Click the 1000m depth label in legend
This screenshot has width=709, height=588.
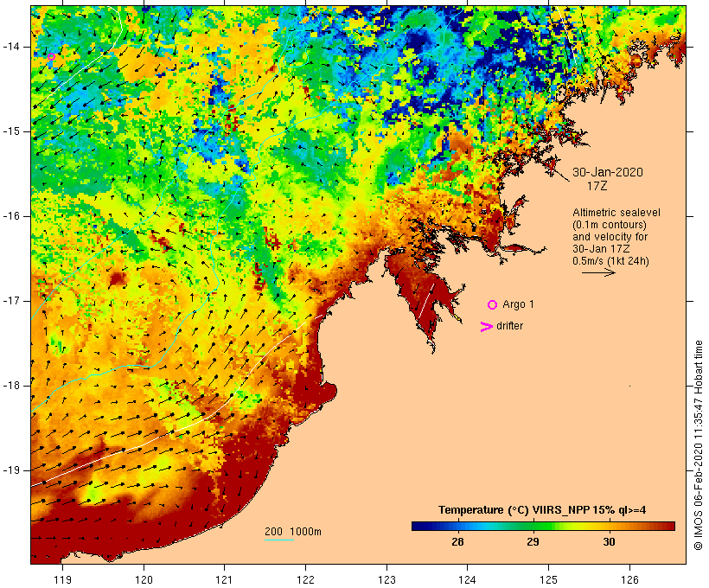[306, 532]
